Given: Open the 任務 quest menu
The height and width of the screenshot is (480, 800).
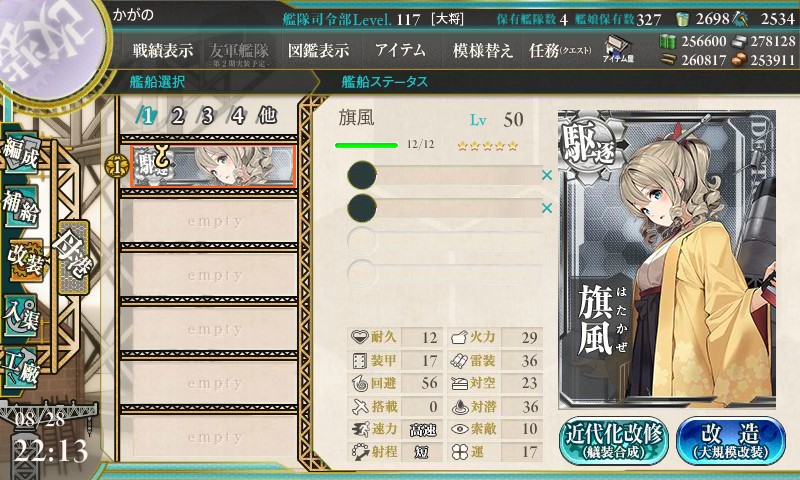Looking at the screenshot, I should 560,50.
